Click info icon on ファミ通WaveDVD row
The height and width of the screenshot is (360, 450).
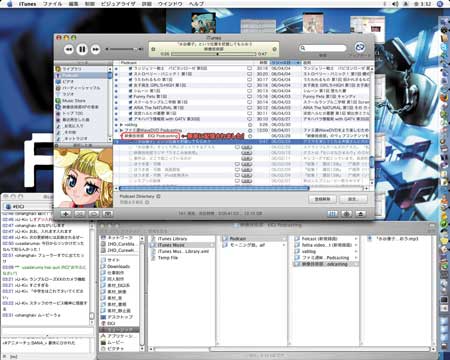[x=250, y=130]
